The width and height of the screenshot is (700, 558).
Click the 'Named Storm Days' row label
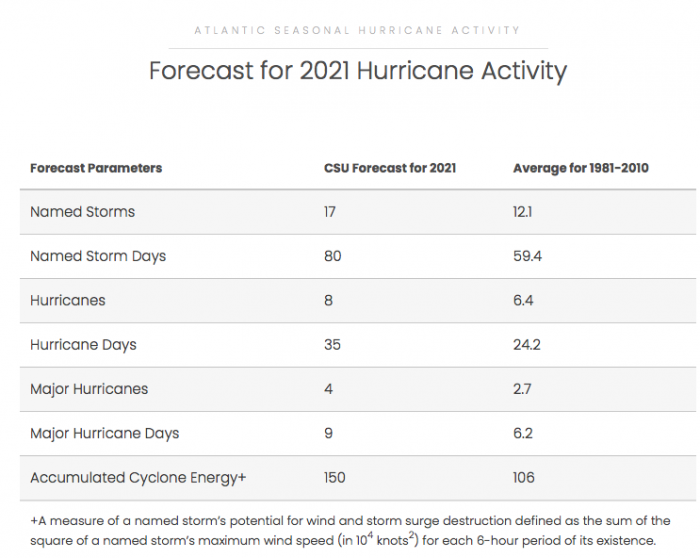(x=98, y=256)
